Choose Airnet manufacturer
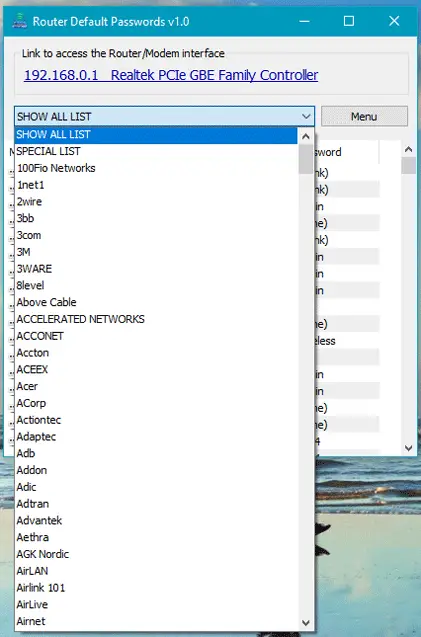Image resolution: width=421 pixels, height=637 pixels. (x=156, y=621)
